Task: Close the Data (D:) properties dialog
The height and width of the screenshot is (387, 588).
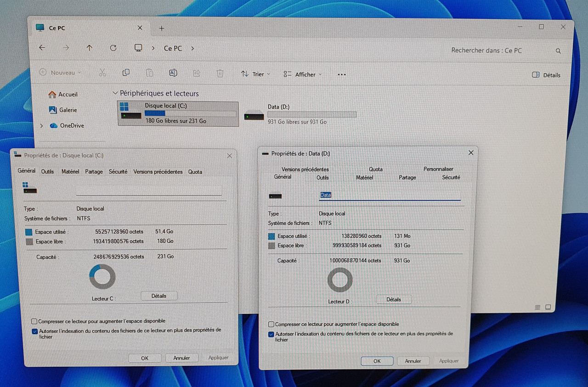Action: click(x=470, y=153)
